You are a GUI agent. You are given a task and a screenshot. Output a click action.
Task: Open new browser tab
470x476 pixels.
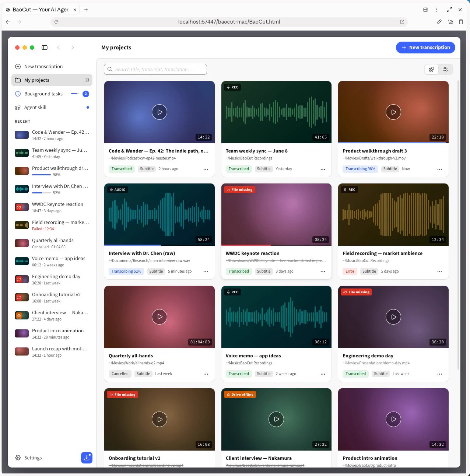(x=86, y=10)
